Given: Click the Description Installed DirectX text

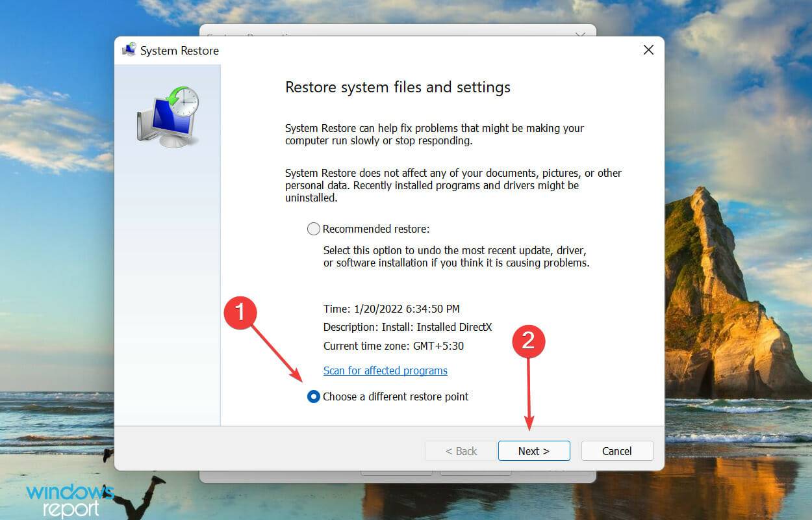Looking at the screenshot, I should point(408,327).
